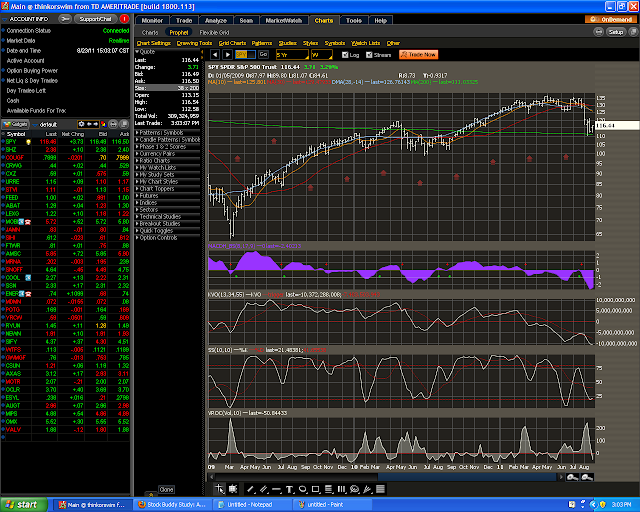Click the scroll left arrow under chart
The height and width of the screenshot is (512, 640).
211,477
